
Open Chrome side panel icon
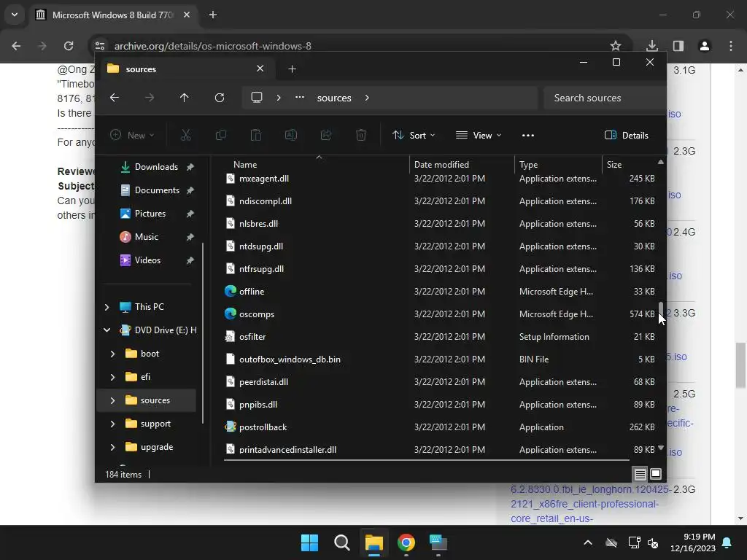point(678,46)
